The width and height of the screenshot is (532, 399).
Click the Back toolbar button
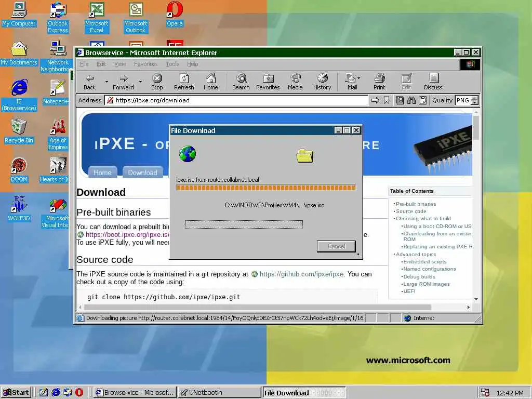tap(89, 82)
